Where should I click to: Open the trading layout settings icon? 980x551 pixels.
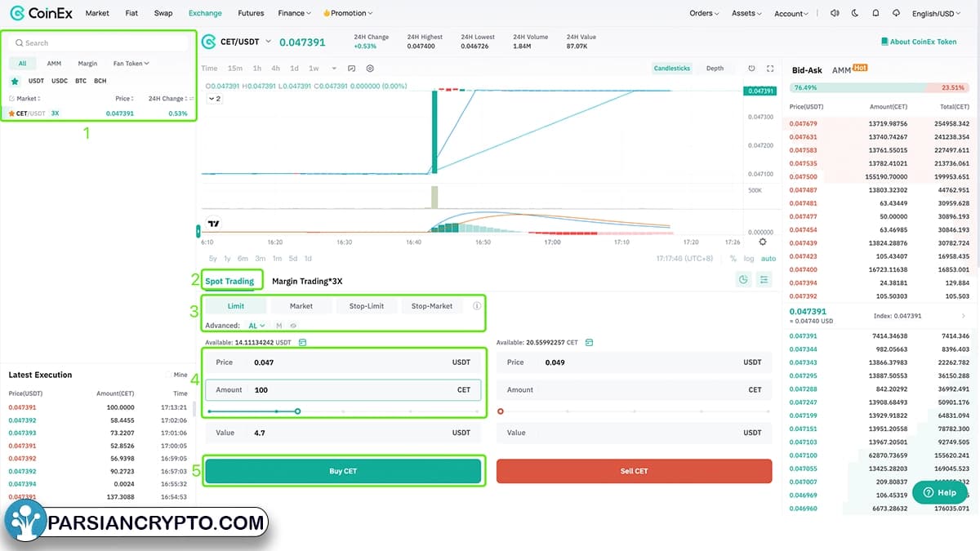click(x=764, y=280)
